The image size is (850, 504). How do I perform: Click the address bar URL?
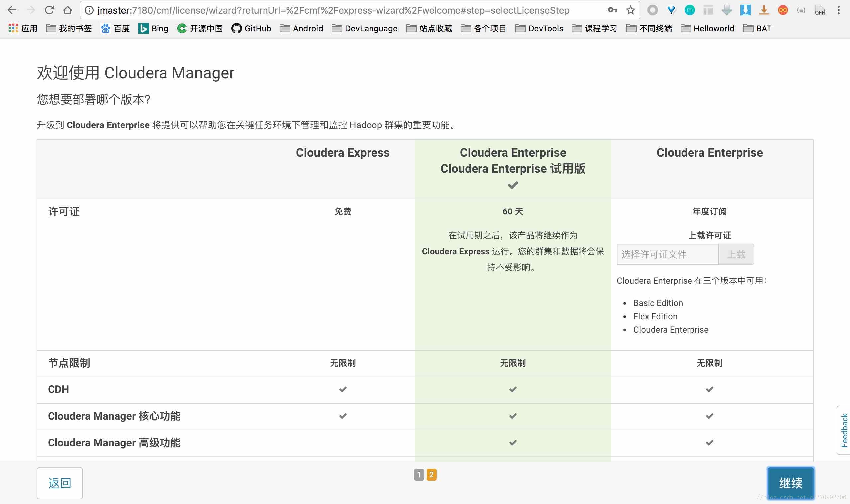point(333,10)
